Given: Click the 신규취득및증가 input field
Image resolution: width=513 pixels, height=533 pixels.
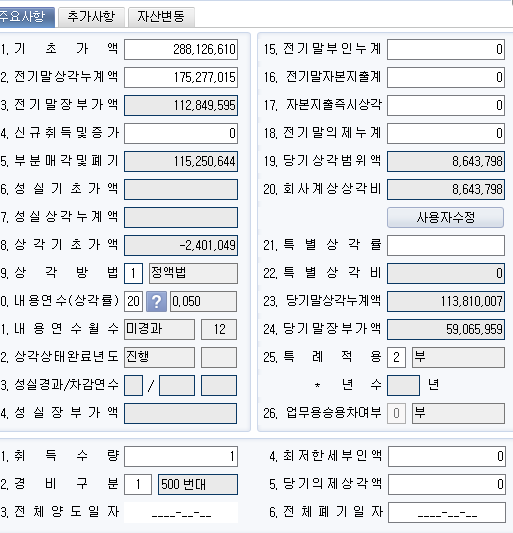Looking at the screenshot, I should click(181, 133).
